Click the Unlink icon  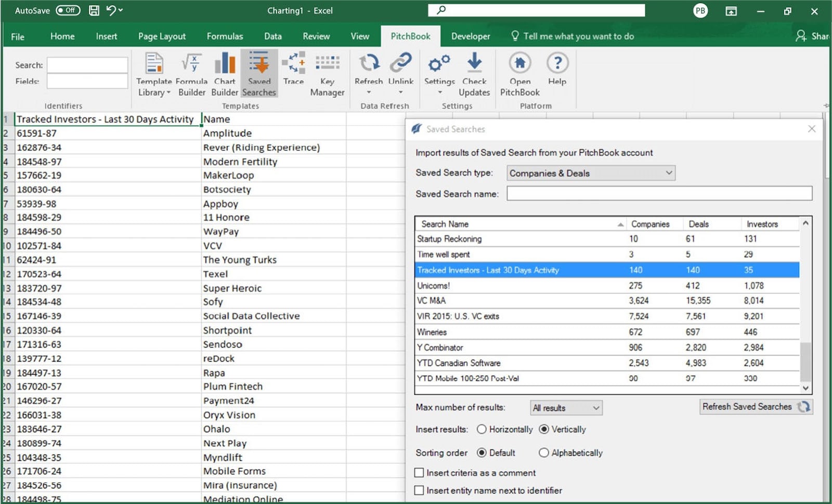(x=401, y=63)
